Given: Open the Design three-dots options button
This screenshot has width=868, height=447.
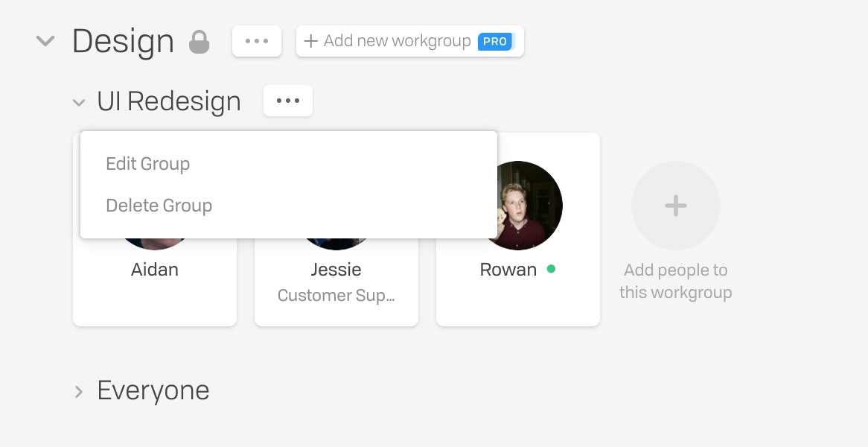Looking at the screenshot, I should [x=257, y=41].
